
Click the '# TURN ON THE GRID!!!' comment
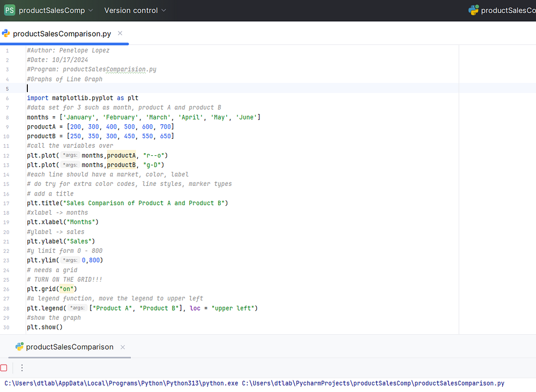click(x=65, y=280)
